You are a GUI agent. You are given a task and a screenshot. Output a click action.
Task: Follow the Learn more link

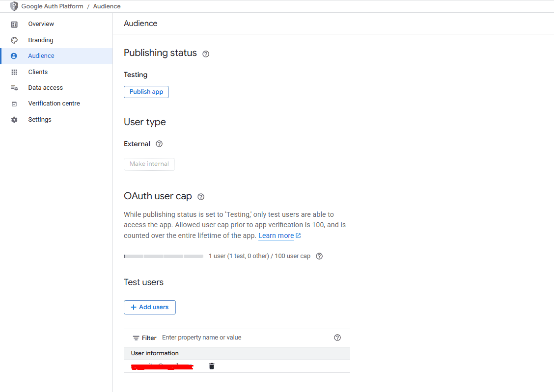coord(276,236)
